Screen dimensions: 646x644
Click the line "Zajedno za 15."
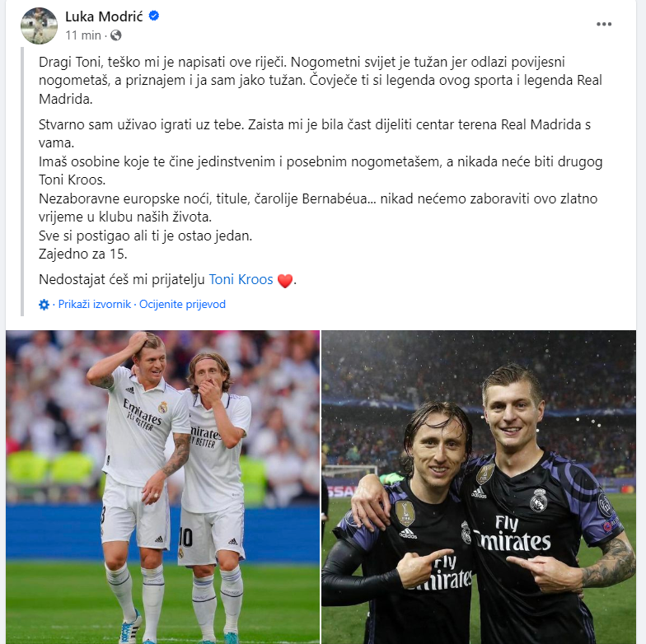tap(82, 254)
